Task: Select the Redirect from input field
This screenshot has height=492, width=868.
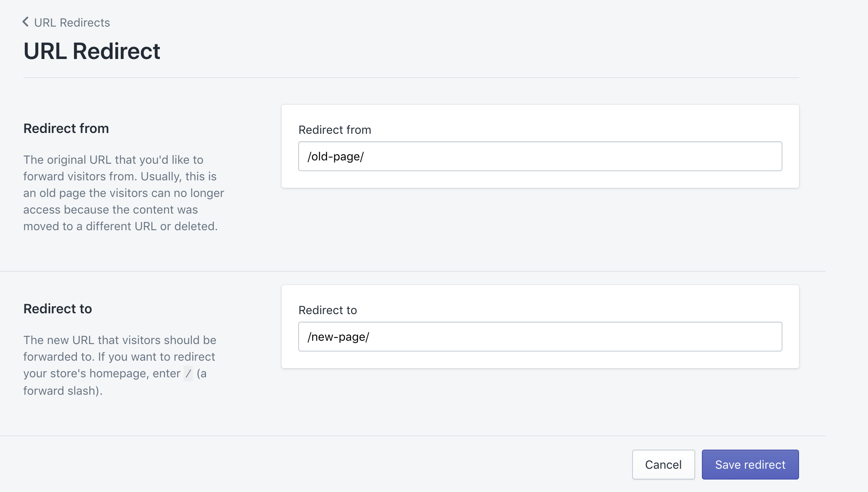Action: pos(540,156)
